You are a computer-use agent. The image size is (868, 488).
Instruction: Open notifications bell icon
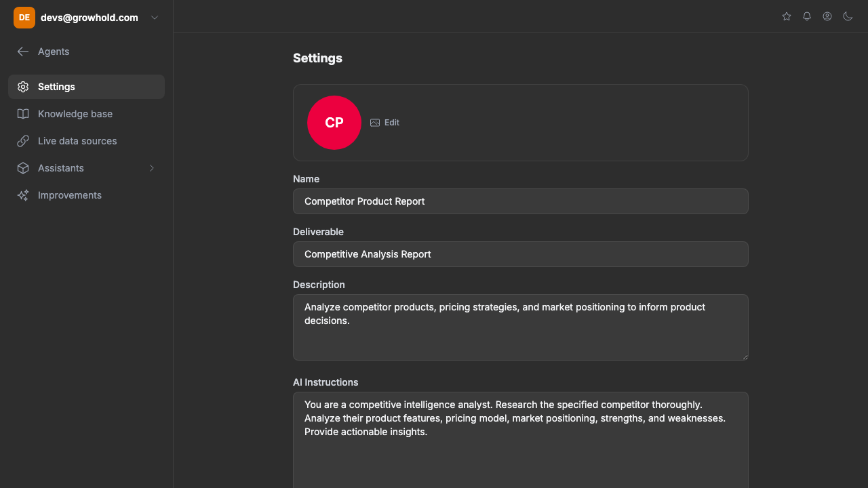(807, 16)
